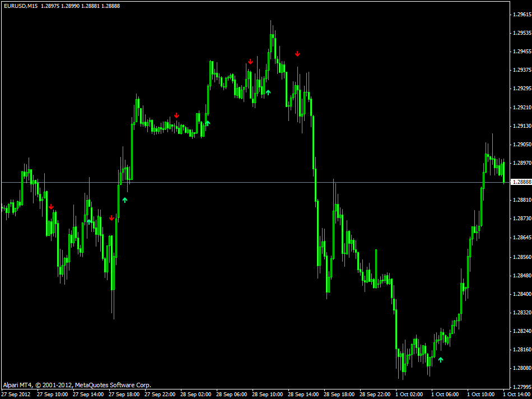The height and width of the screenshot is (399, 532).
Task: Select the green up arrow near 28 Sep 02:00
Action: pyautogui.click(x=207, y=124)
